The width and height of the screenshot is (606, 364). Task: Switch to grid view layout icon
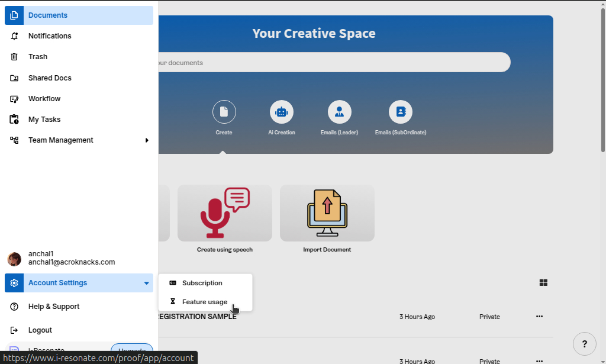click(543, 283)
